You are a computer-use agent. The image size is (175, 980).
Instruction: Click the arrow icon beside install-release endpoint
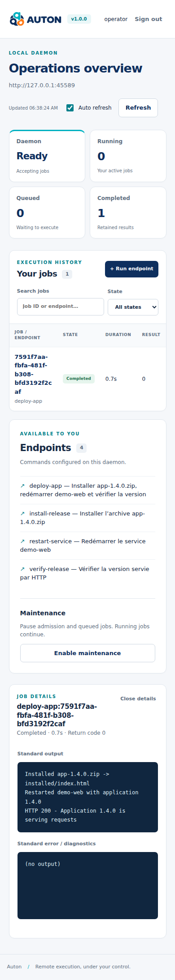click(22, 513)
